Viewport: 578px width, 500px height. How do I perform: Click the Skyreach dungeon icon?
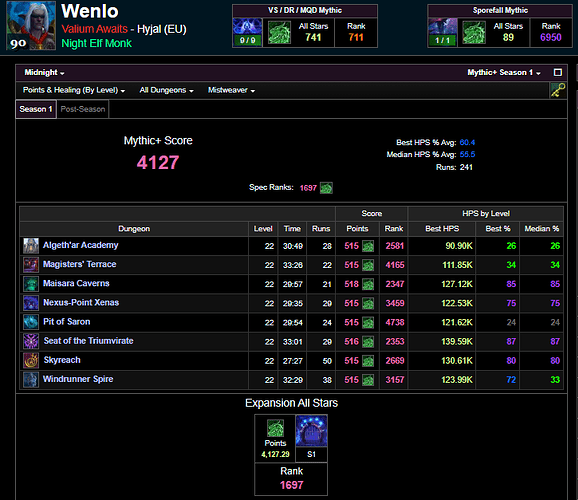click(x=31, y=361)
